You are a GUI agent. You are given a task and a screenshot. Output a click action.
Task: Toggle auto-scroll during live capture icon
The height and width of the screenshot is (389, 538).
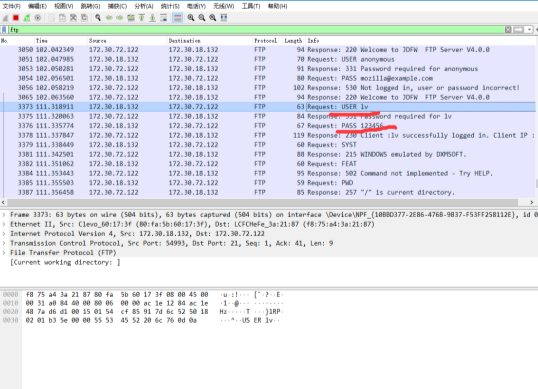(164, 18)
